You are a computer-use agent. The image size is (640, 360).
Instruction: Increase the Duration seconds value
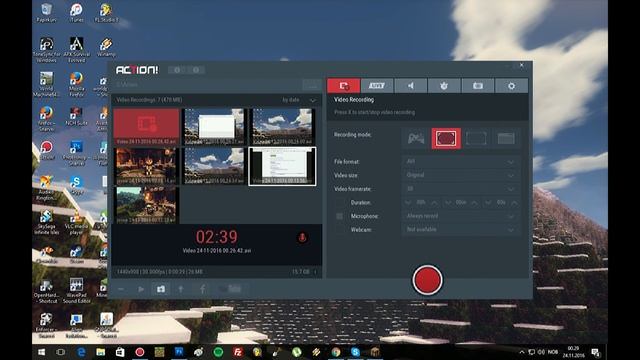click(514, 202)
